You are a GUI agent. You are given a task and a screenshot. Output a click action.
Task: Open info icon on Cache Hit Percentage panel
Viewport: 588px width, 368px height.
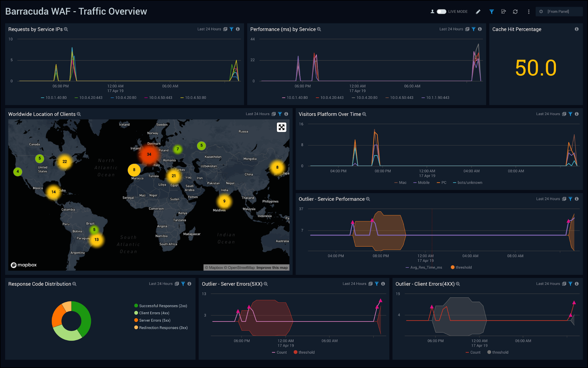[x=577, y=29]
